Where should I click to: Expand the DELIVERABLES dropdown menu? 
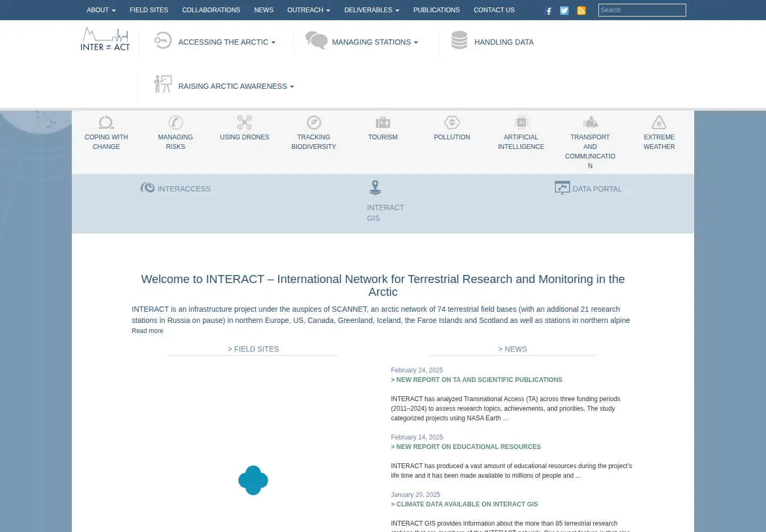point(372,10)
